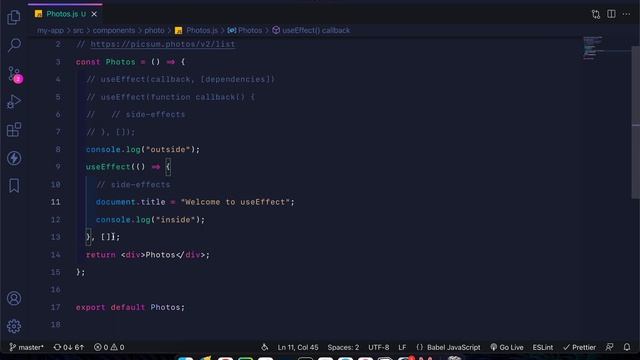Click line number 11 in gutter
Image resolution: width=640 pixels, height=360 pixels.
(56, 202)
